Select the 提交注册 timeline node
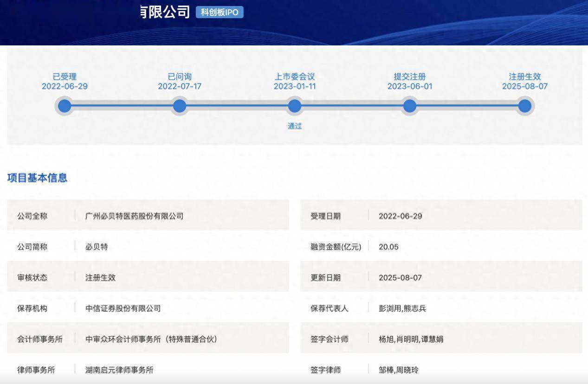588x384 pixels. pos(410,106)
